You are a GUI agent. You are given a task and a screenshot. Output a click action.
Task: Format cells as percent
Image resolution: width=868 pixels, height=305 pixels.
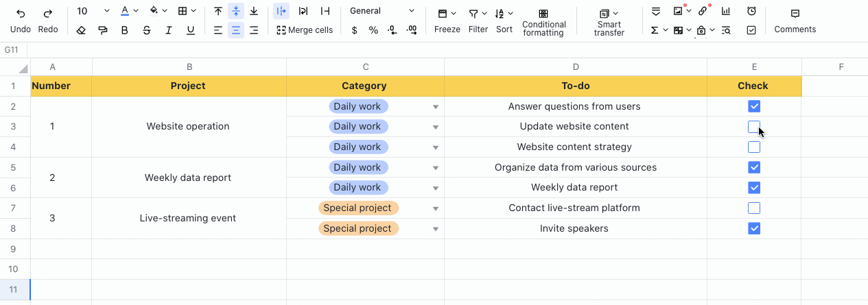point(373,30)
